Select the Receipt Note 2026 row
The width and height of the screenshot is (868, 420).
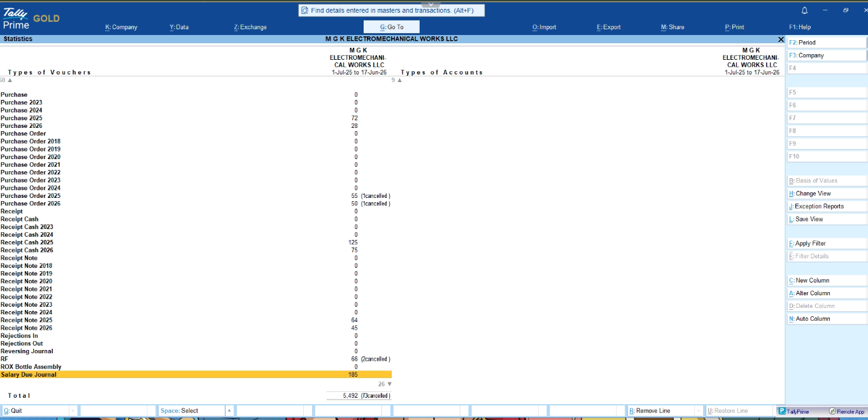[196, 328]
